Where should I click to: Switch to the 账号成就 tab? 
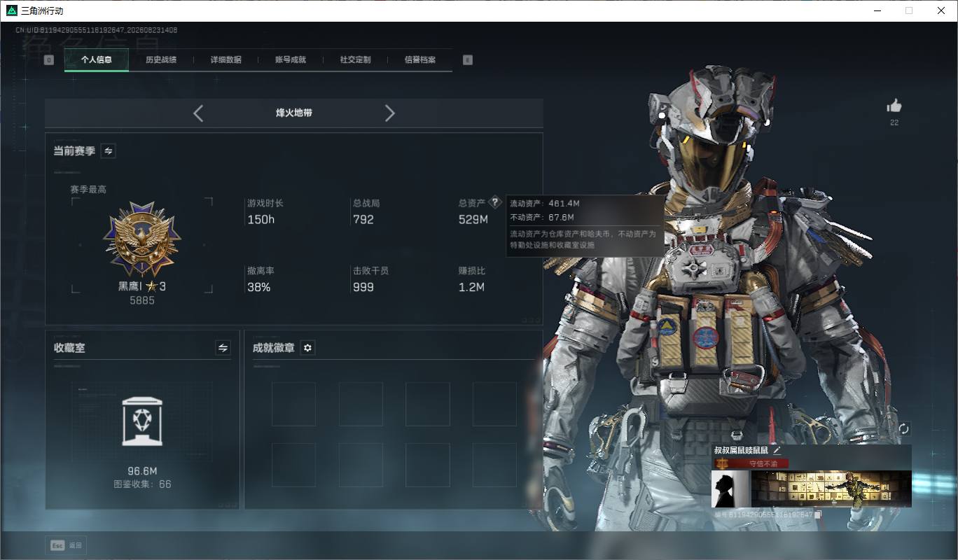pos(291,60)
